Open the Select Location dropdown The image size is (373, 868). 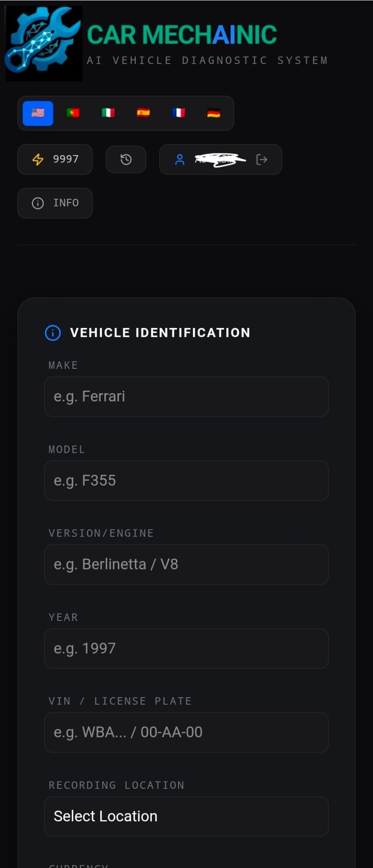tap(186, 816)
